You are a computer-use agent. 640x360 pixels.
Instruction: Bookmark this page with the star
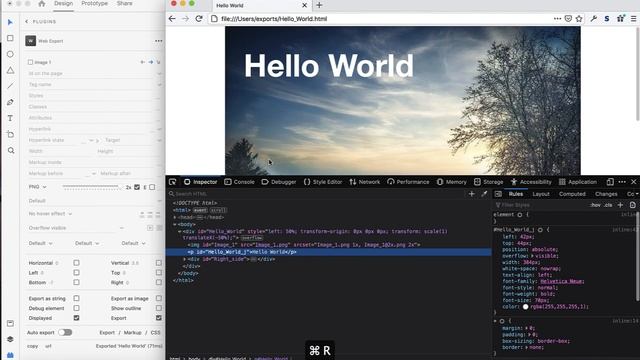pos(579,19)
